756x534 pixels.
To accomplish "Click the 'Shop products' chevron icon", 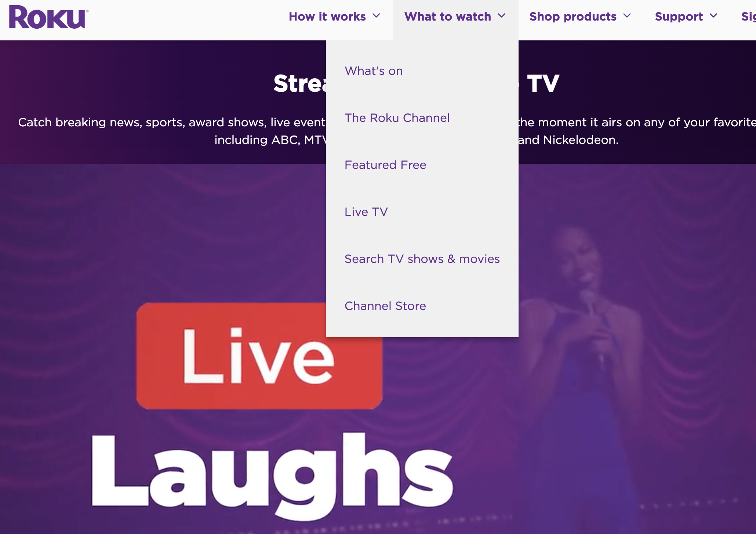I will pos(627,16).
